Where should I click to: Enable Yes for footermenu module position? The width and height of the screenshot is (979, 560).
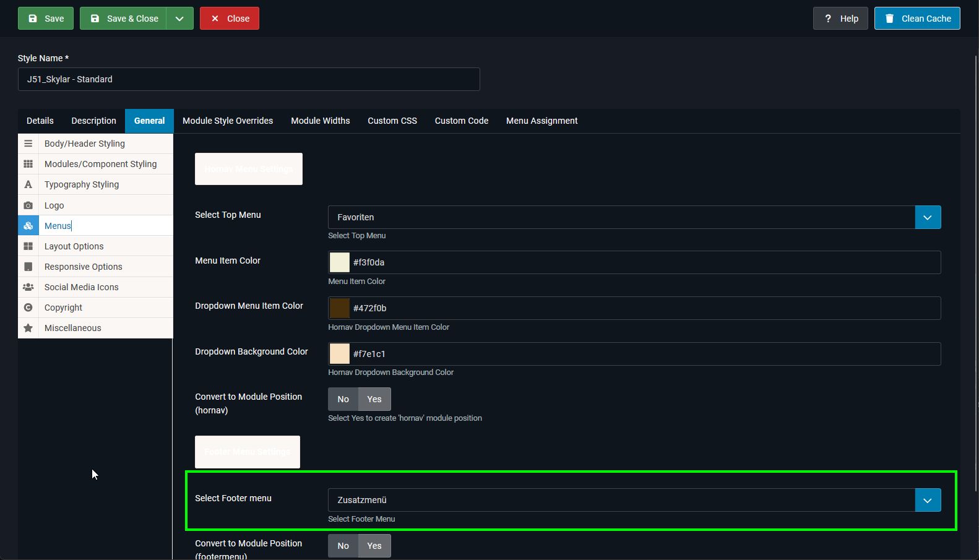point(374,546)
